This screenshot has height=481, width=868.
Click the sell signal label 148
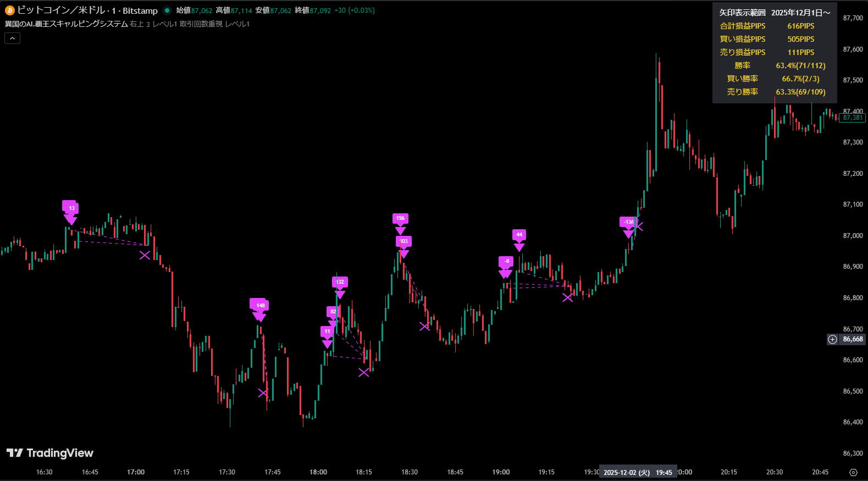[x=261, y=306]
